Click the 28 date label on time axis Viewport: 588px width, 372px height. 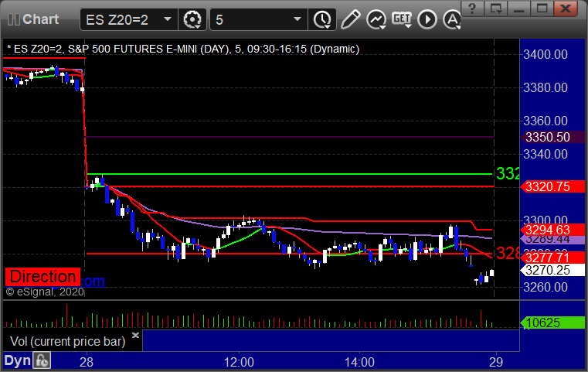87,362
